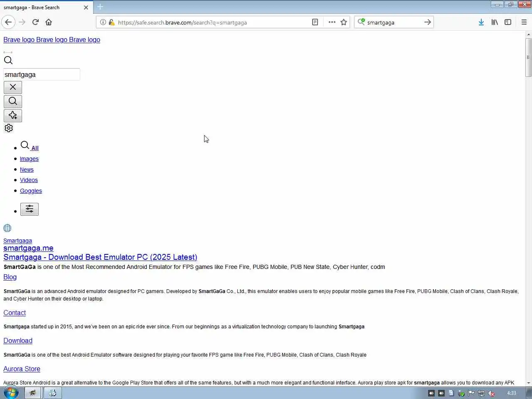Image resolution: width=532 pixels, height=399 pixels.
Task: Click the volume muted tray icon
Action: click(491, 393)
